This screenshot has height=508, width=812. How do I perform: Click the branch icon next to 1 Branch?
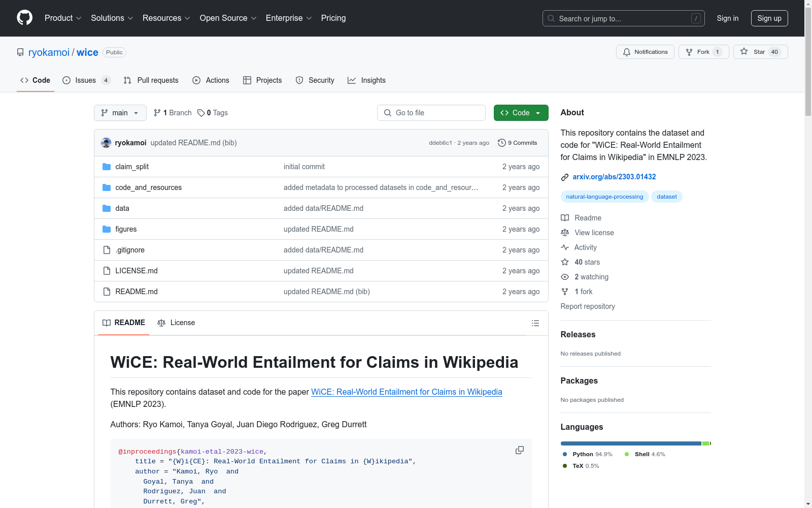(157, 113)
